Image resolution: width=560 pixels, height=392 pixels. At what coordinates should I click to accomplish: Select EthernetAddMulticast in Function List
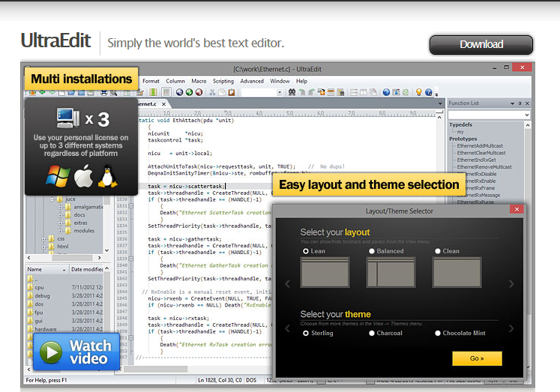pos(480,145)
